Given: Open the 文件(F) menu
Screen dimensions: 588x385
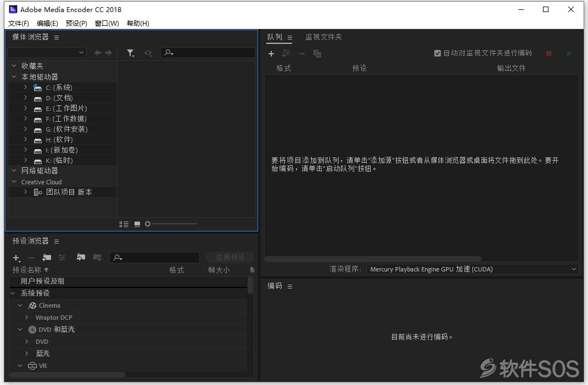Looking at the screenshot, I should [x=18, y=23].
